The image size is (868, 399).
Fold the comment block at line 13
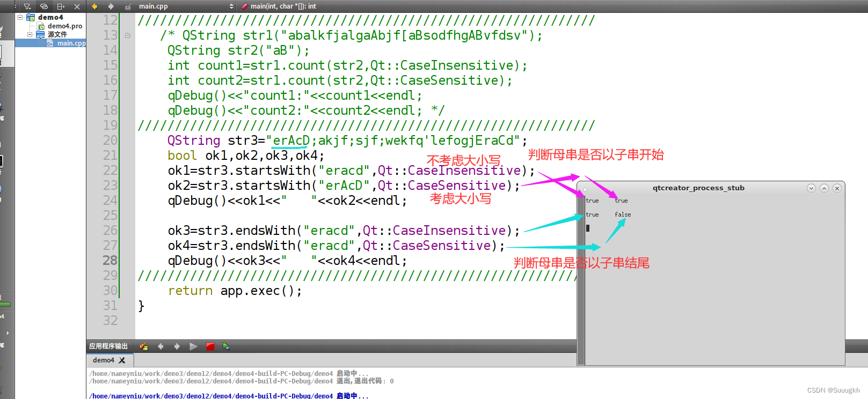128,35
